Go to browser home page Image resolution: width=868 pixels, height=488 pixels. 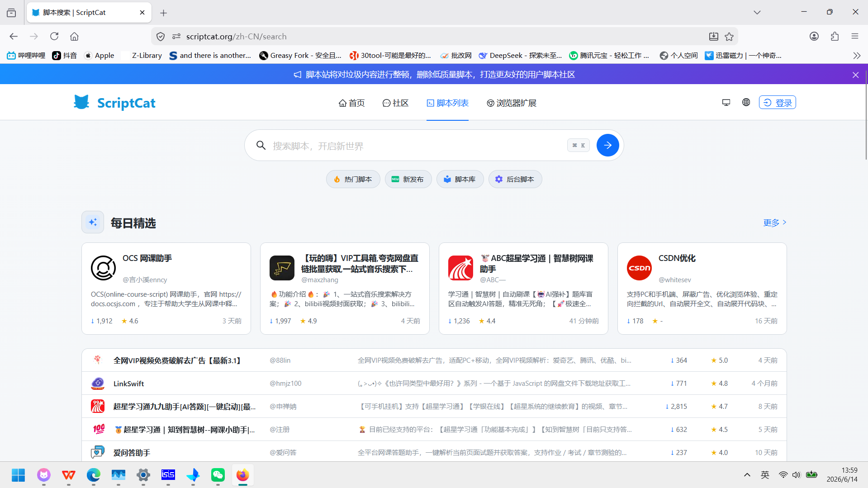tap(74, 36)
